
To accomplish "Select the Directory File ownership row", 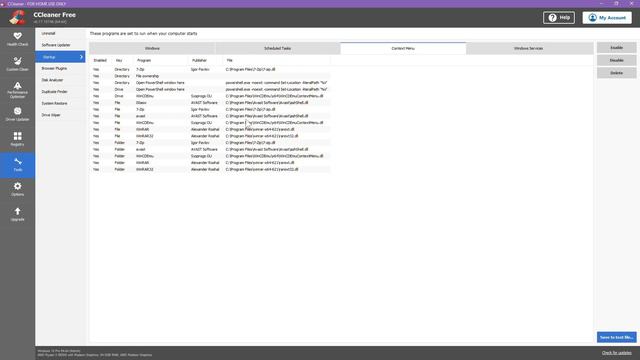I will [210, 76].
